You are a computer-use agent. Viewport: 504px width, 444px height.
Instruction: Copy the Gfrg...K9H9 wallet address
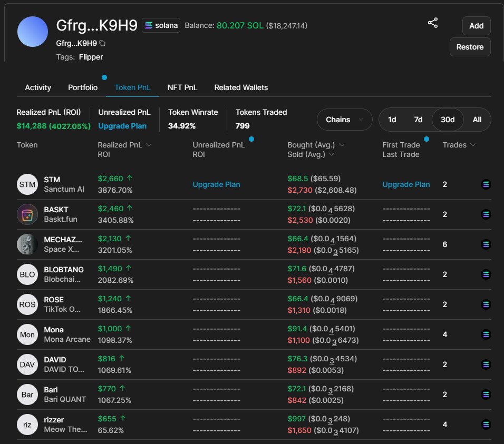tap(102, 43)
